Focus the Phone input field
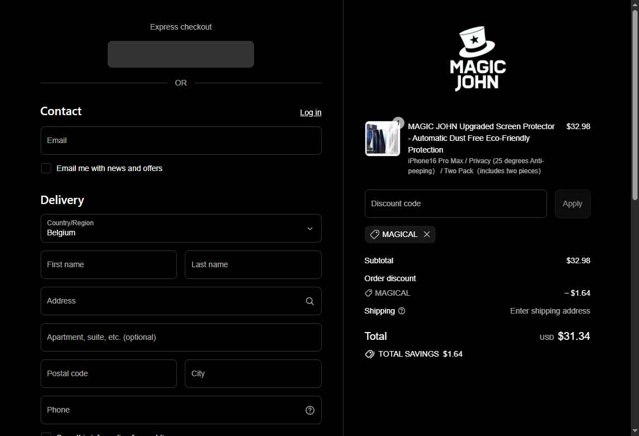Screen dimensions: 639x436 181,410
